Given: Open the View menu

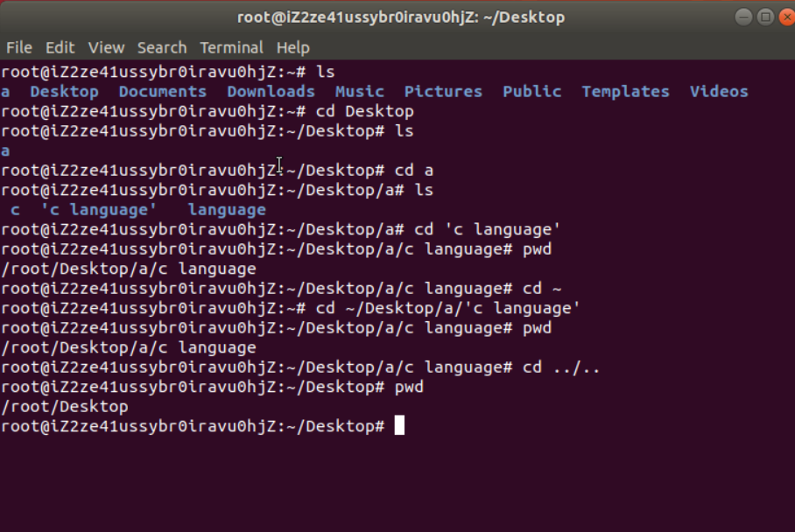Looking at the screenshot, I should tap(106, 47).
